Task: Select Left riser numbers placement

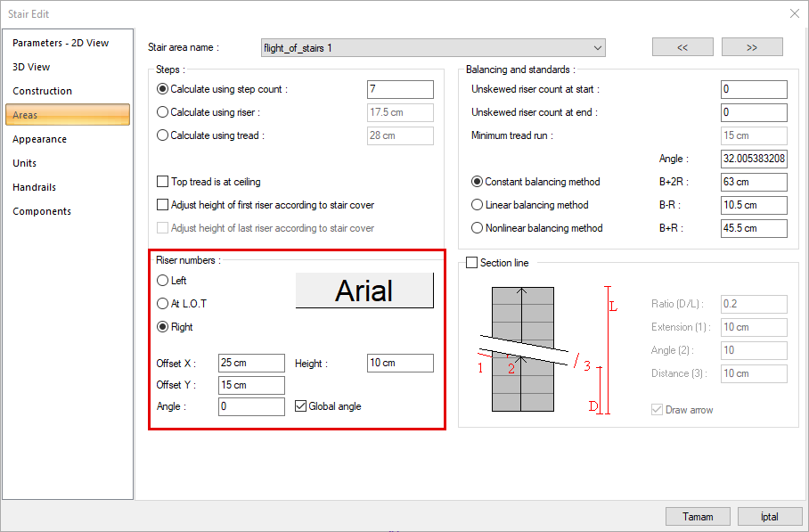Action: [x=163, y=281]
